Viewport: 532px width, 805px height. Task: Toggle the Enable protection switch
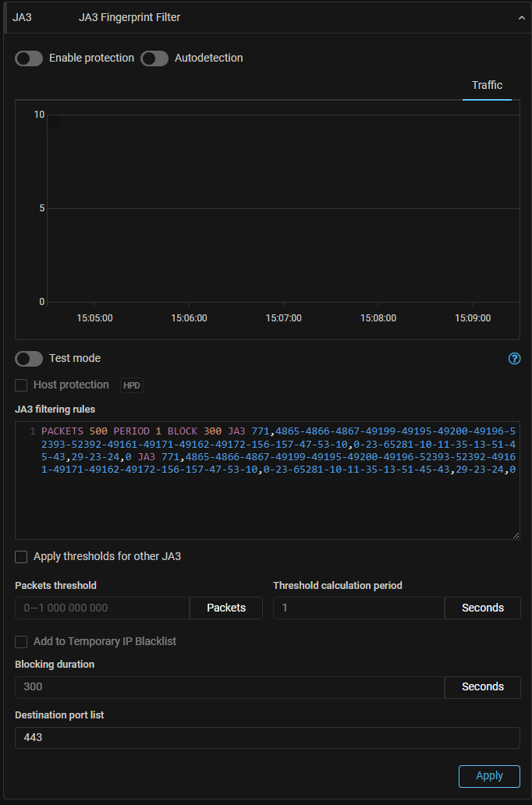pos(29,59)
